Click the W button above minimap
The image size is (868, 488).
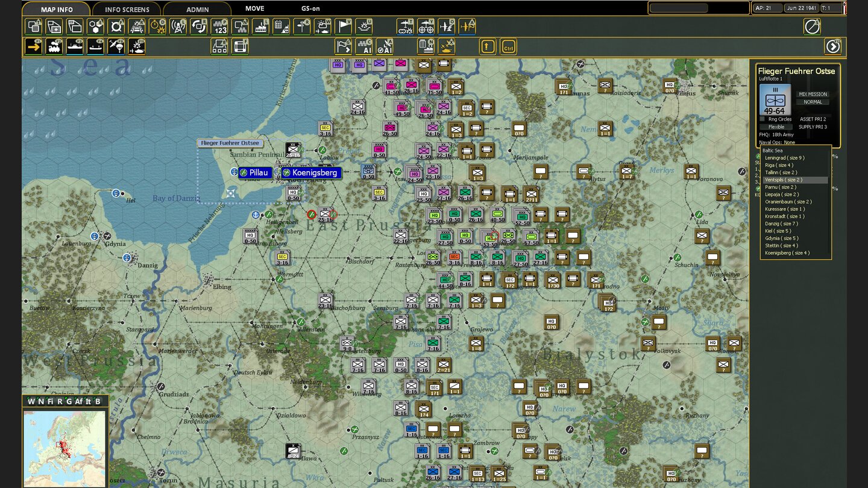point(31,401)
